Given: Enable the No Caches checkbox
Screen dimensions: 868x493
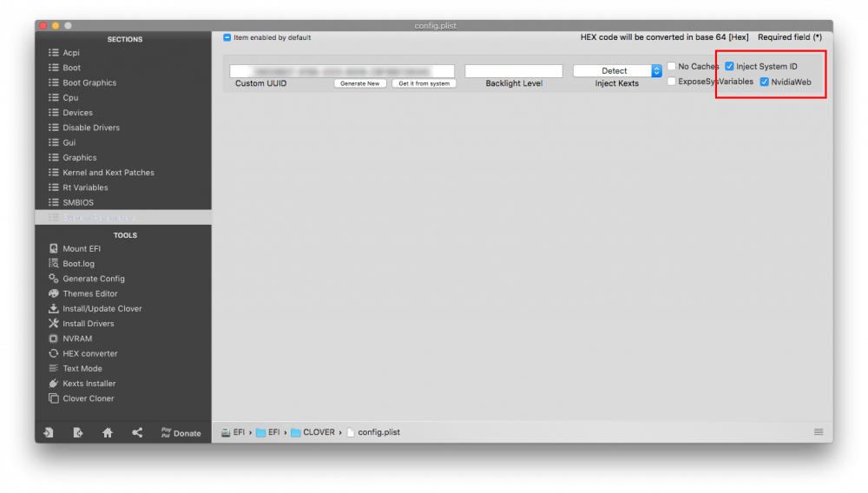Looking at the screenshot, I should pos(672,66).
